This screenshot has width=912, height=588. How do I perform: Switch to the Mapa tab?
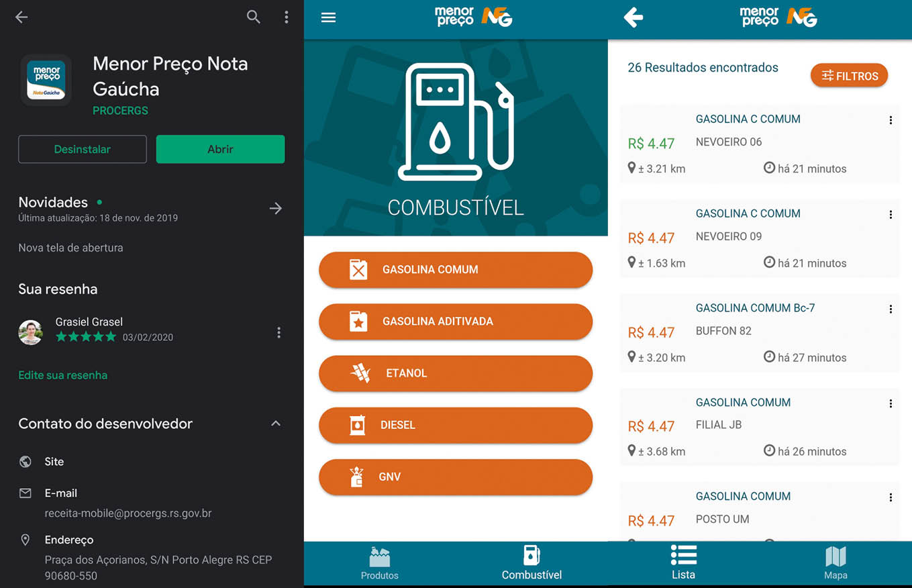[x=835, y=564]
